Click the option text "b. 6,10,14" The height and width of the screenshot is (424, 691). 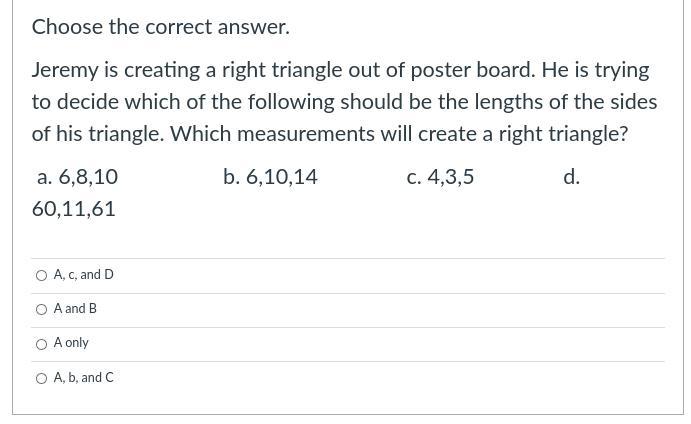270,177
